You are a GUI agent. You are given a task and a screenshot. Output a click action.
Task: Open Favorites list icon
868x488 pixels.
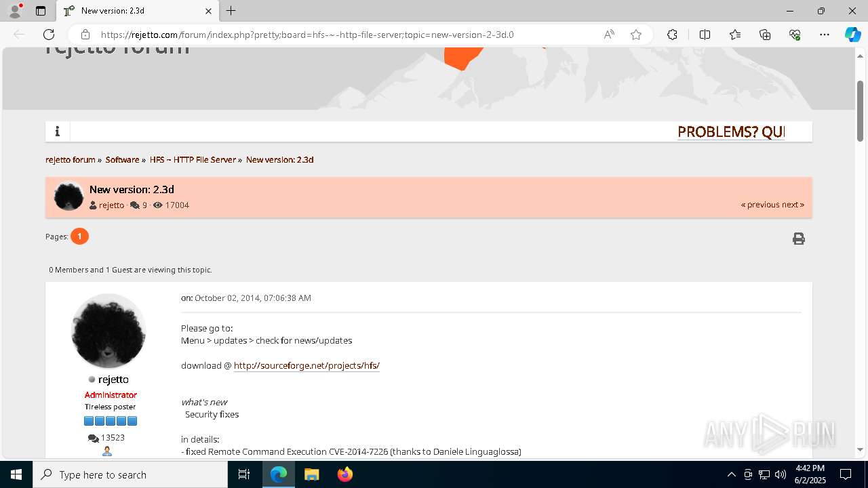pos(735,35)
